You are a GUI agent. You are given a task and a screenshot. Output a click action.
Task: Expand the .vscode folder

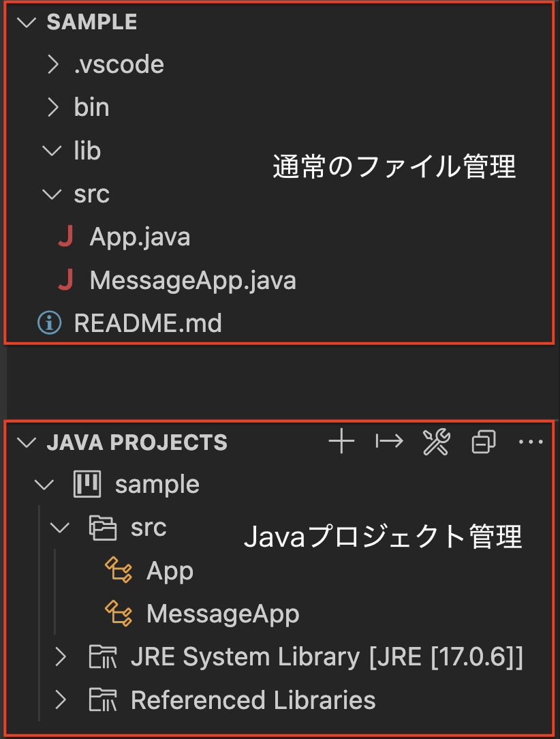[x=53, y=65]
